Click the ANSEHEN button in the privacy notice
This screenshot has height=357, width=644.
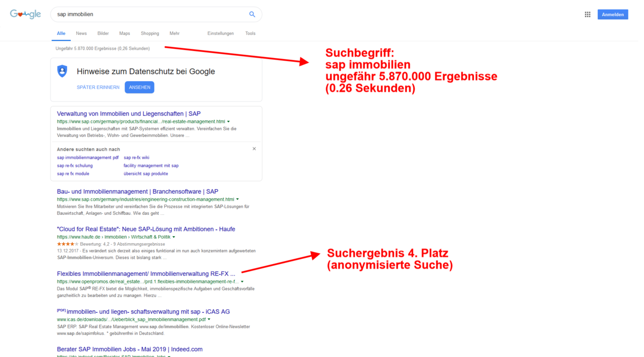point(139,87)
